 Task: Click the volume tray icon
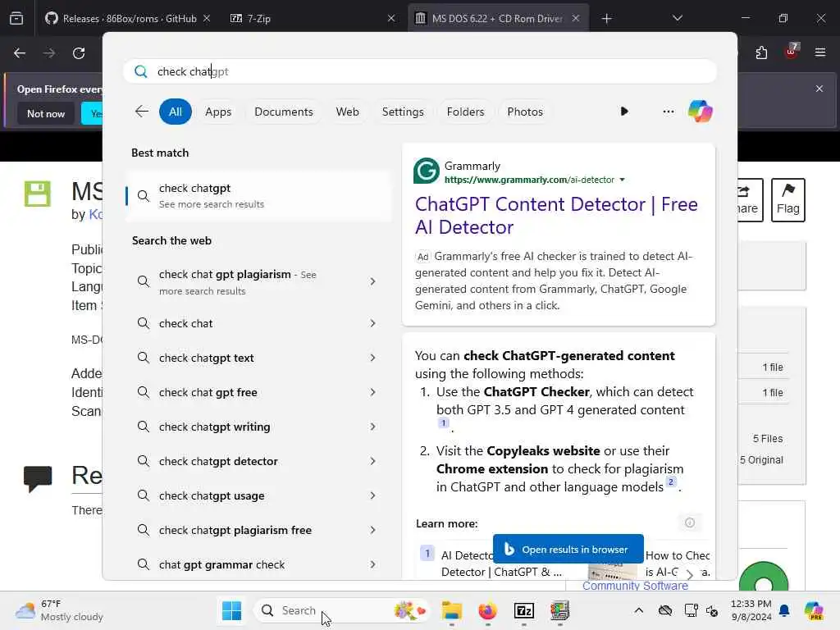(712, 610)
